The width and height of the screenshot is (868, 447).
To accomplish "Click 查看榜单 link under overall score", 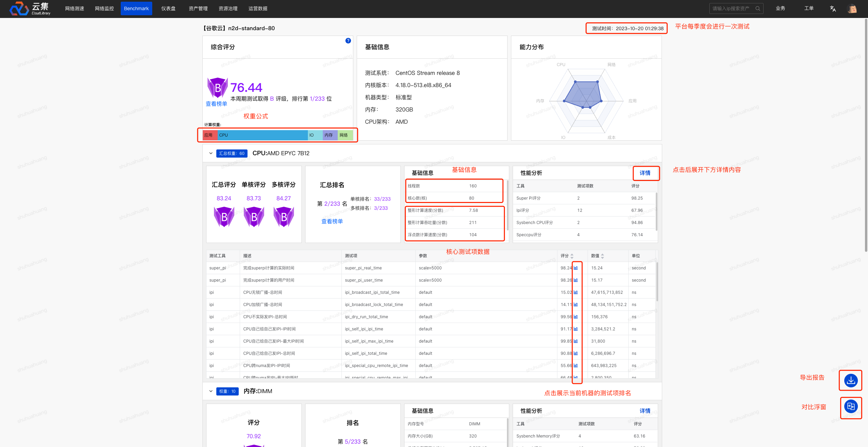I will click(216, 104).
